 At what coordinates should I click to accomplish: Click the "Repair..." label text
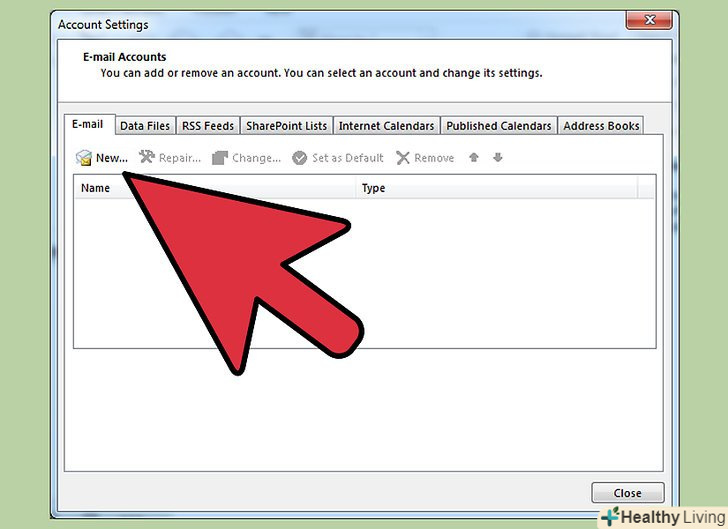click(x=180, y=158)
